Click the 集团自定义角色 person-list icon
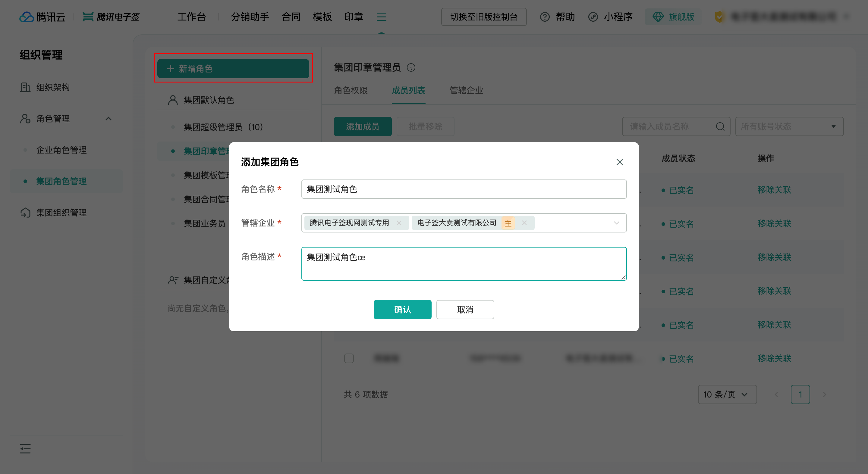The image size is (868, 474). point(173,280)
